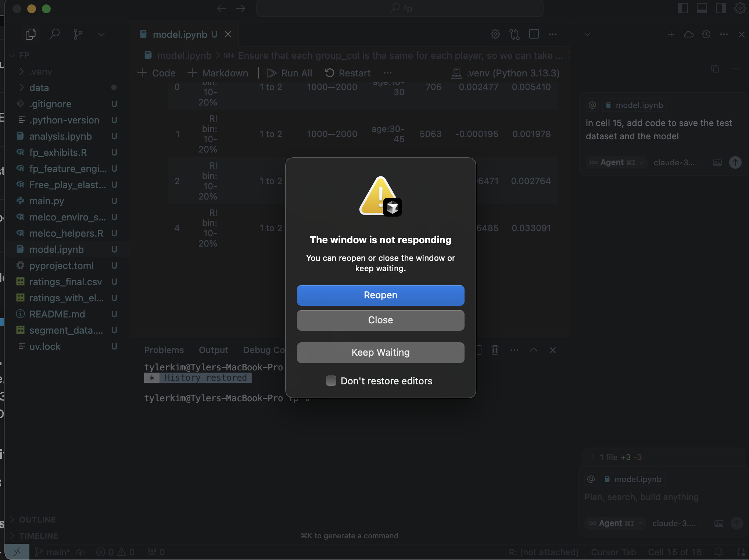This screenshot has width=749, height=560.
Task: Open terminal panel more actions ellipsis
Action: point(515,350)
